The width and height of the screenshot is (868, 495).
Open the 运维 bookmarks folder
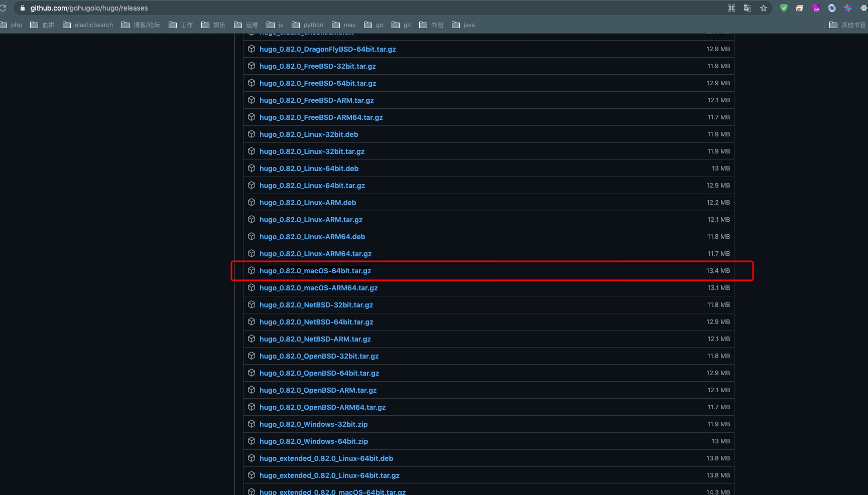246,25
